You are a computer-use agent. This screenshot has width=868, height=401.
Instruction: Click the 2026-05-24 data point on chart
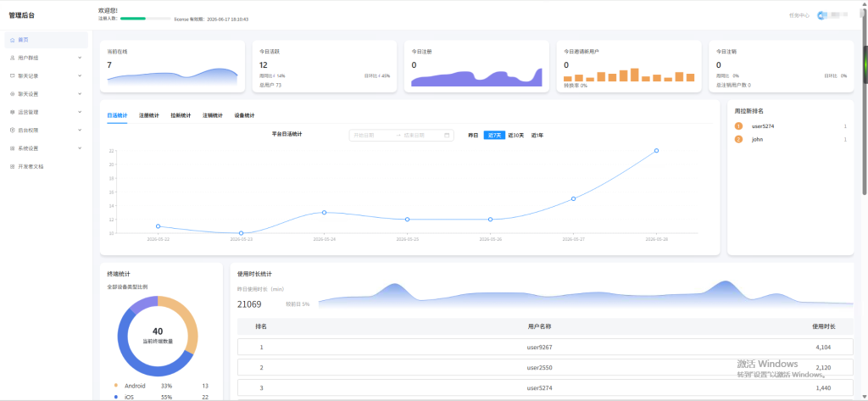324,213
